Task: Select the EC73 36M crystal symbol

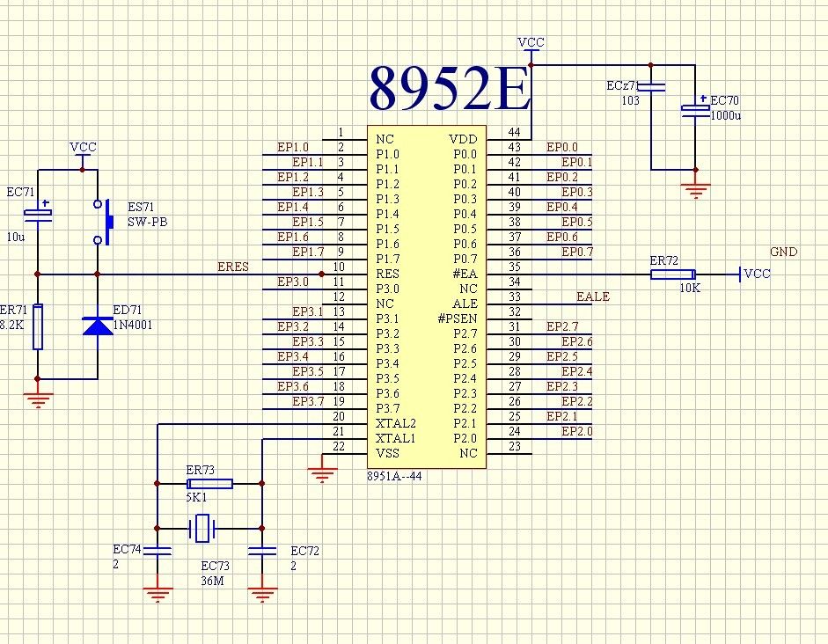Action: 203,529
